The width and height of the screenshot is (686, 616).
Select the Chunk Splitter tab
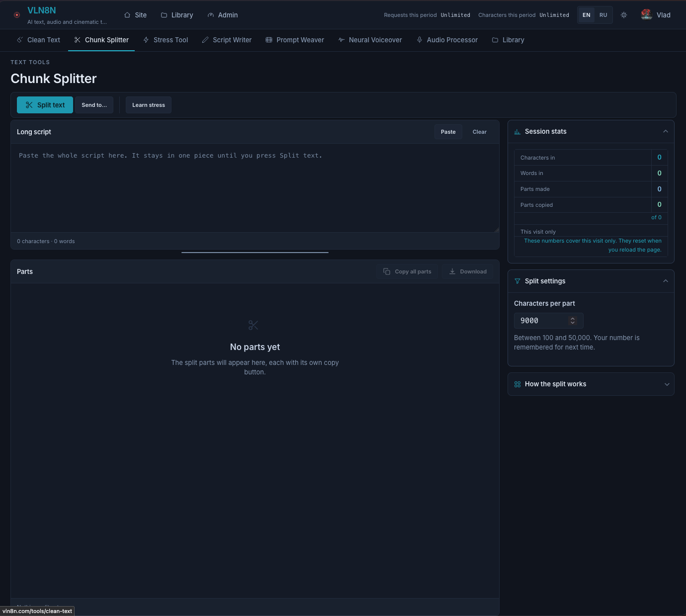[101, 40]
